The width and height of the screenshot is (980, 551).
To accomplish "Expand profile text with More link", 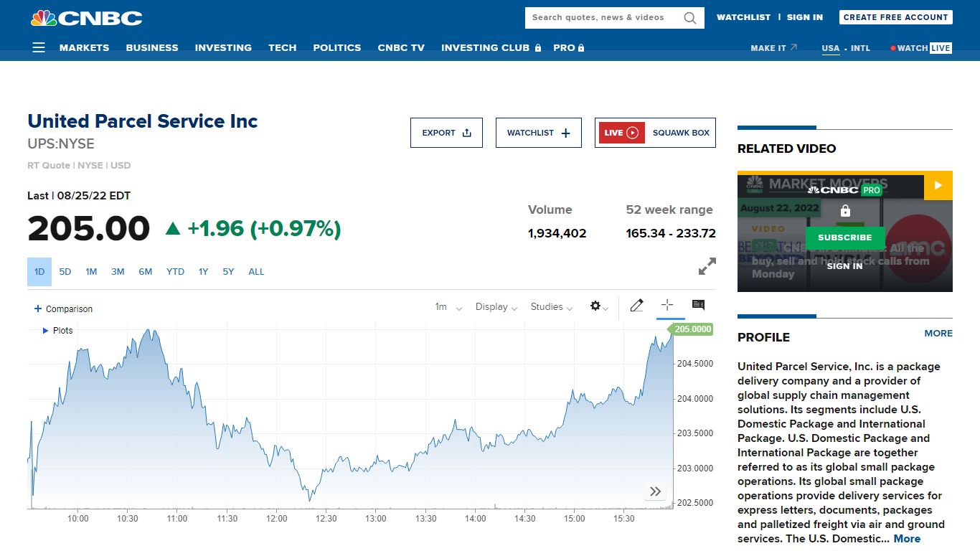I will point(907,539).
